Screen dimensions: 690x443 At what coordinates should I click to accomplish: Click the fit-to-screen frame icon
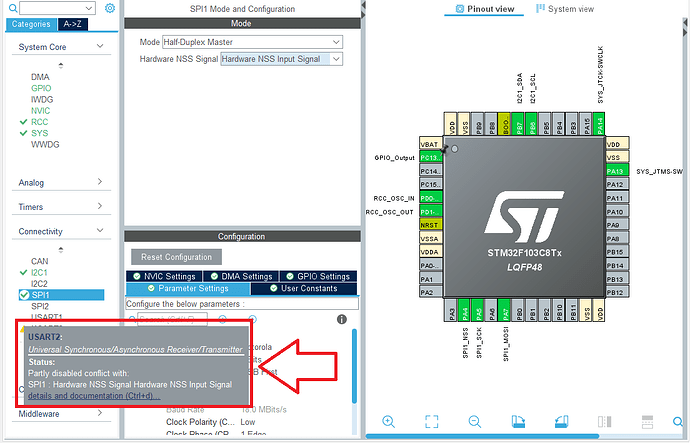[x=432, y=421]
